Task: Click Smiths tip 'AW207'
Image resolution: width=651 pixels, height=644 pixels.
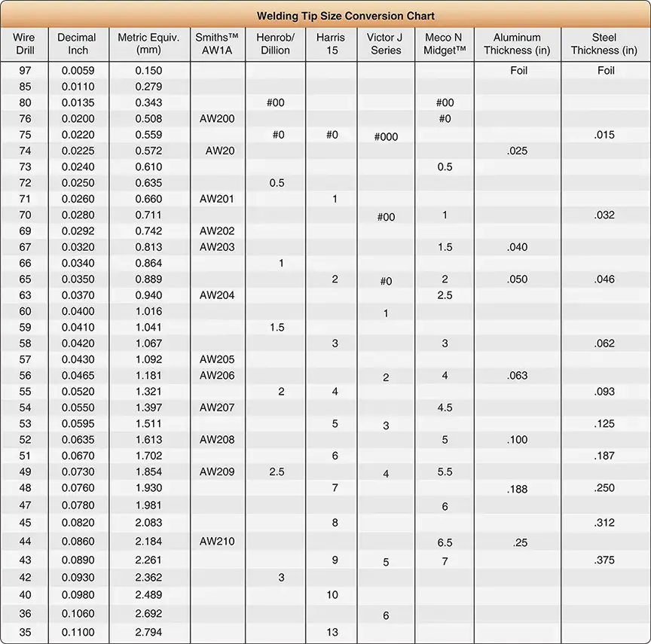Action: 217,407
